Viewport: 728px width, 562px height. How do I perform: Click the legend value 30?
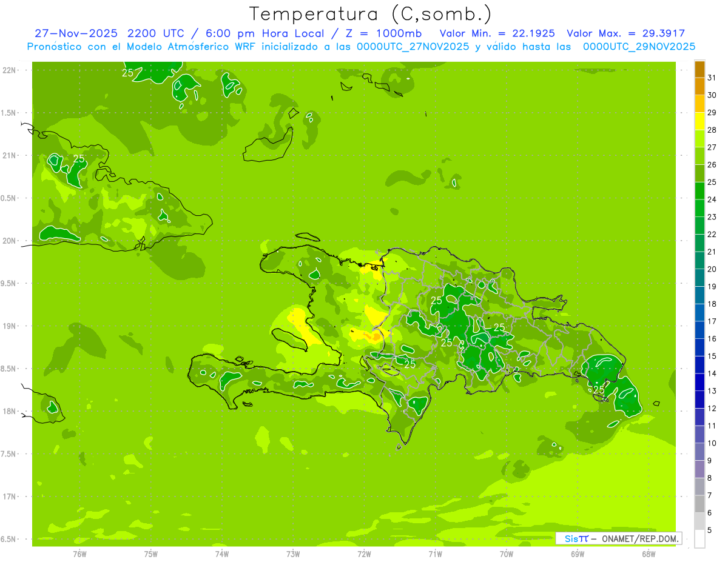[712, 95]
